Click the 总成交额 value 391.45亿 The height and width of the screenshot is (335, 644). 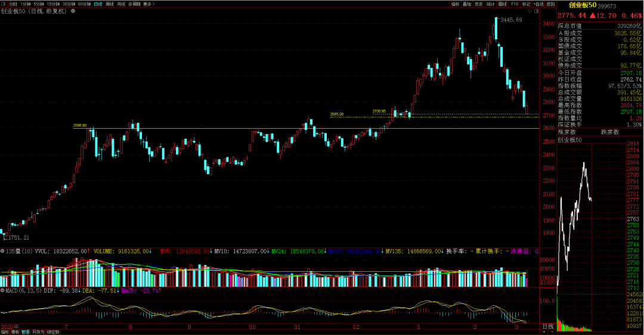(x=629, y=93)
